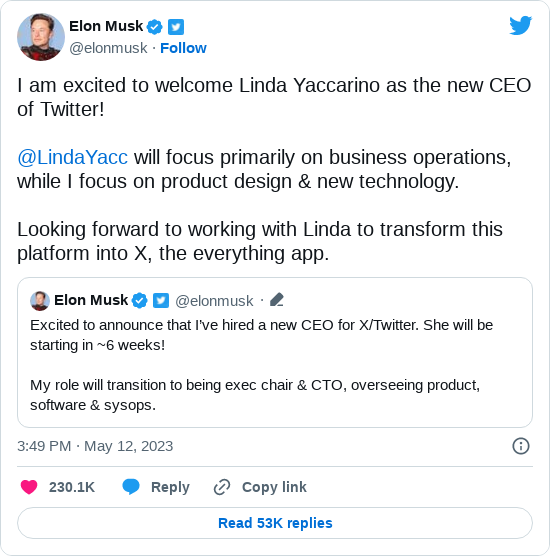Click the Copy link text
550x556 pixels.
[x=274, y=487]
